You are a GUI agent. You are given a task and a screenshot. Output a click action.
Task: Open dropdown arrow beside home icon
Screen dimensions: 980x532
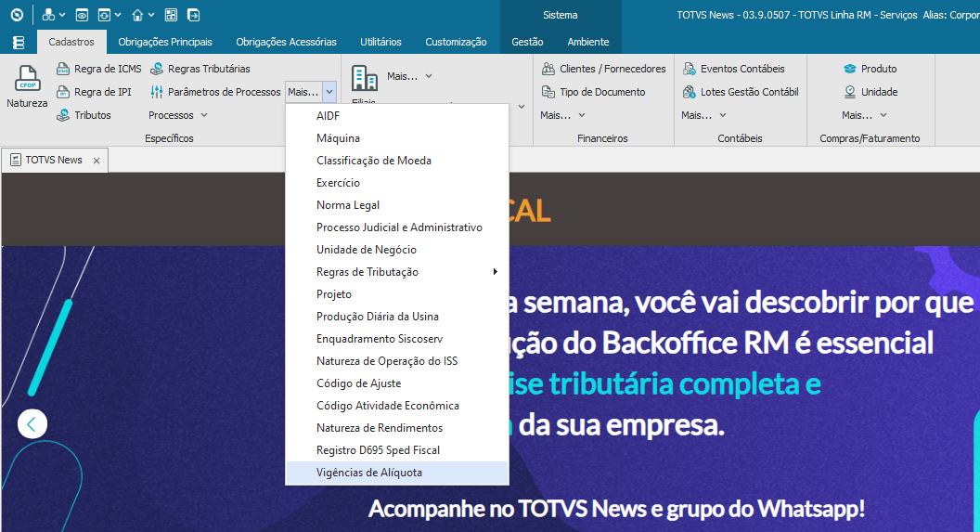pyautogui.click(x=151, y=15)
